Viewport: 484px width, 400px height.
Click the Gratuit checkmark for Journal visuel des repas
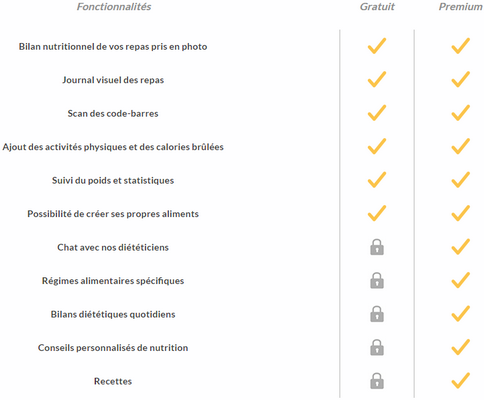[377, 79]
